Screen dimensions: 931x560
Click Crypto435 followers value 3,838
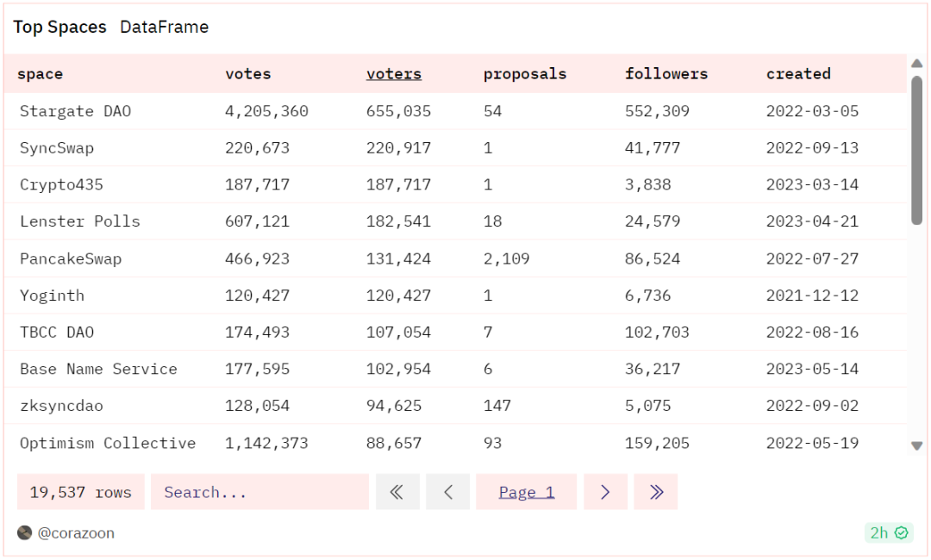pos(647,184)
